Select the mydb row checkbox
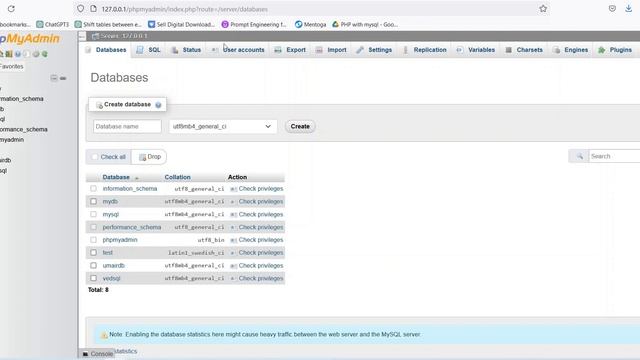 click(93, 201)
